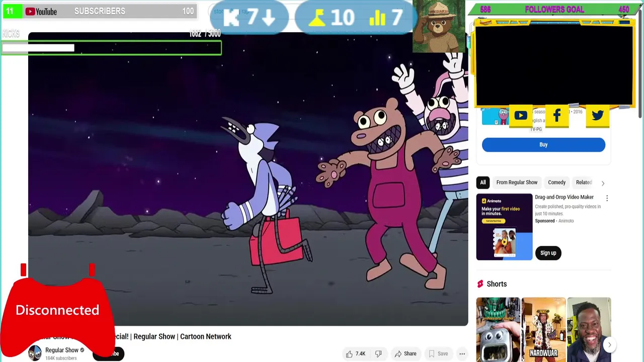Click the movie poster thumbnail beside social icons
The height and width of the screenshot is (362, 644).
tap(496, 117)
